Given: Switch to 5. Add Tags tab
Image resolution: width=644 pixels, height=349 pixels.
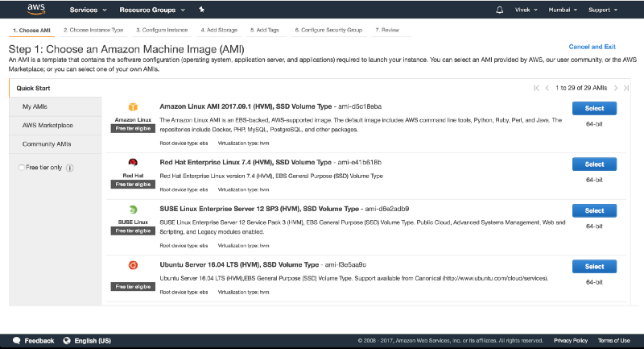Looking at the screenshot, I should click(265, 30).
